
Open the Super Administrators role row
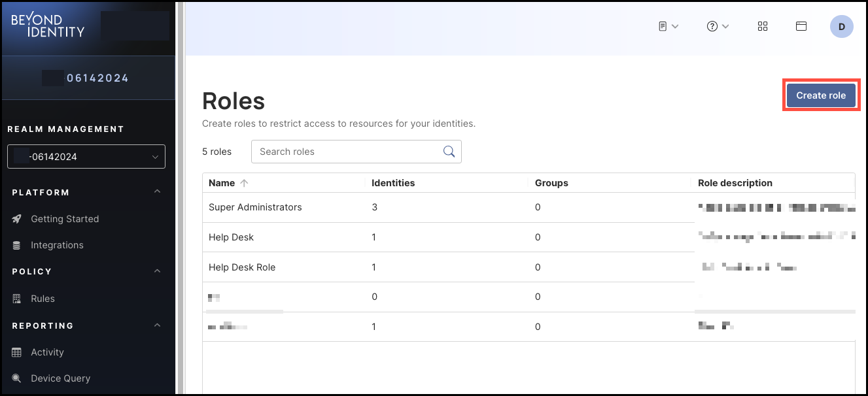pos(529,207)
